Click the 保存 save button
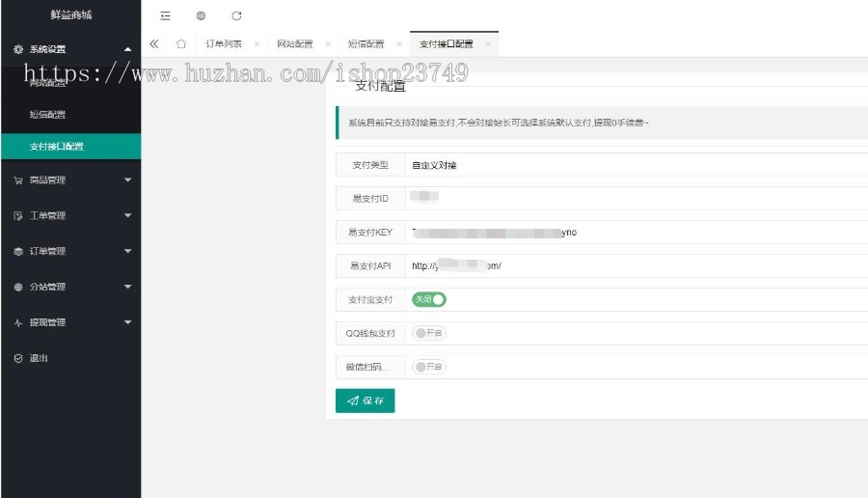868x498 pixels. [x=365, y=401]
